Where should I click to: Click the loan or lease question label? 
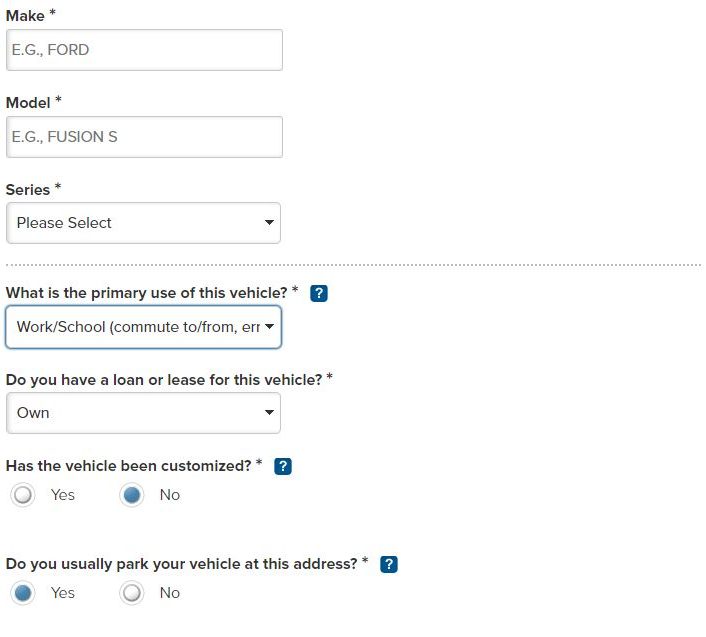click(x=165, y=380)
